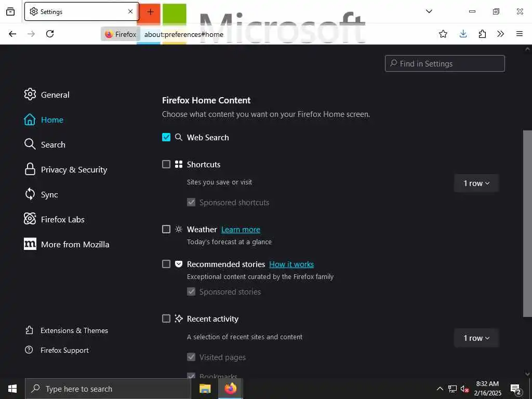The width and height of the screenshot is (532, 399).
Task: Go back using the back arrow
Action: pos(12,34)
